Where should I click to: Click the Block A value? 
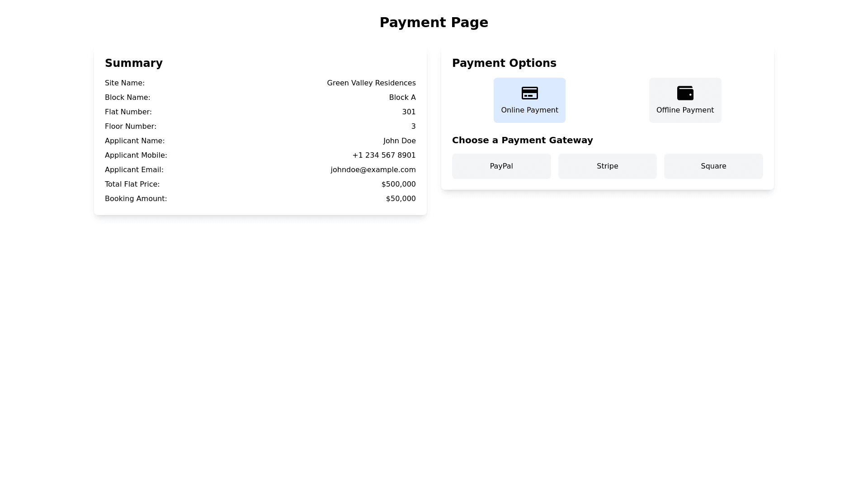[402, 98]
